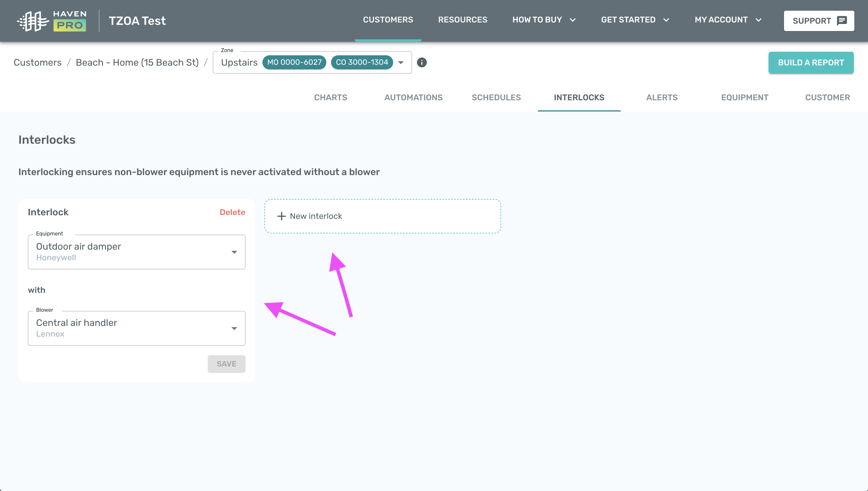Screen dimensions: 868x491
Task: Open the Blower Central air handler dropdown
Action: click(x=137, y=328)
